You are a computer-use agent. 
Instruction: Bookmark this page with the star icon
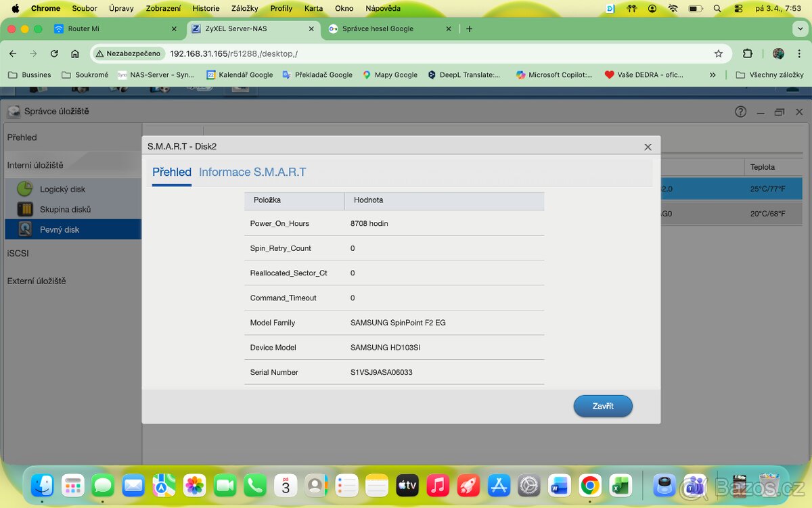pyautogui.click(x=719, y=53)
